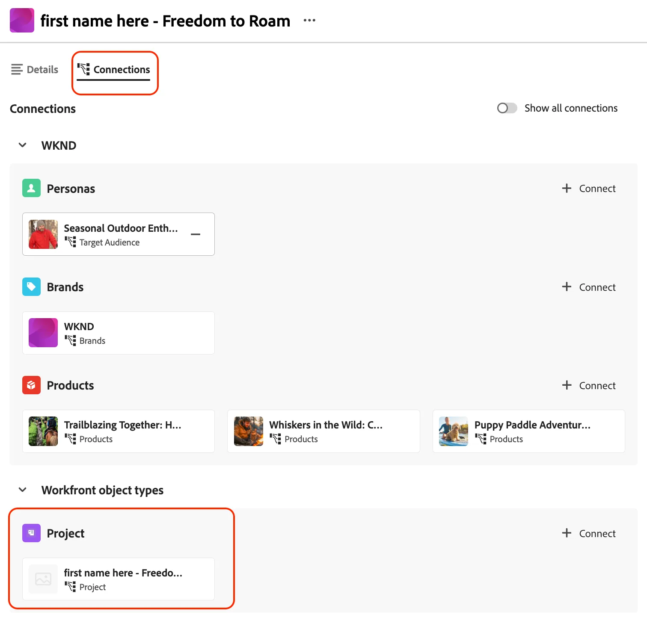Click the connection-type icon on Whiskers card
This screenshot has width=647, height=644.
click(276, 439)
